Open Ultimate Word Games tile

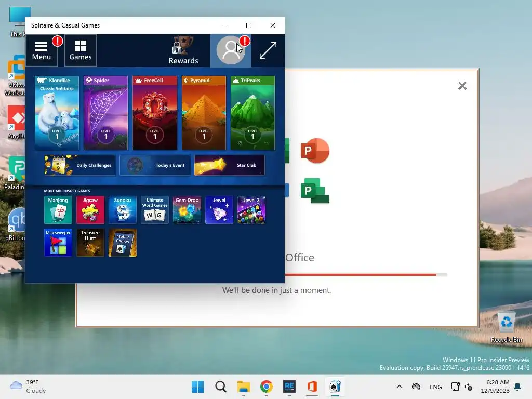point(155,210)
